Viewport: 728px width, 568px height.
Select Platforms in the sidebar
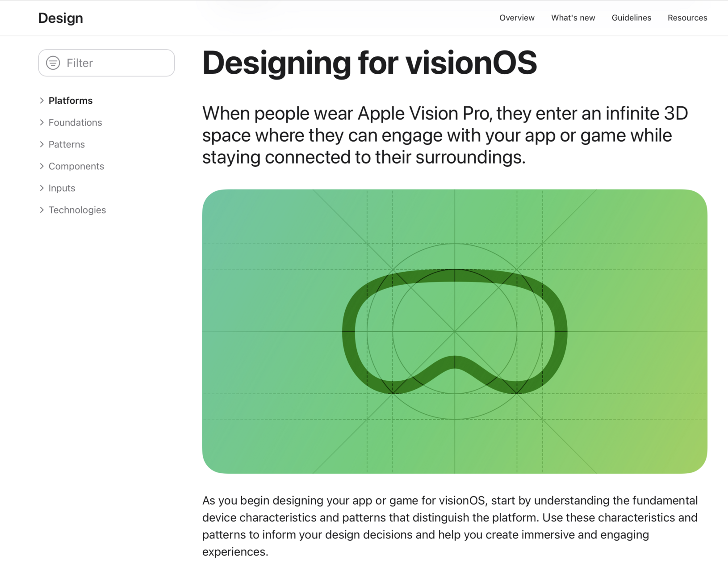click(71, 101)
